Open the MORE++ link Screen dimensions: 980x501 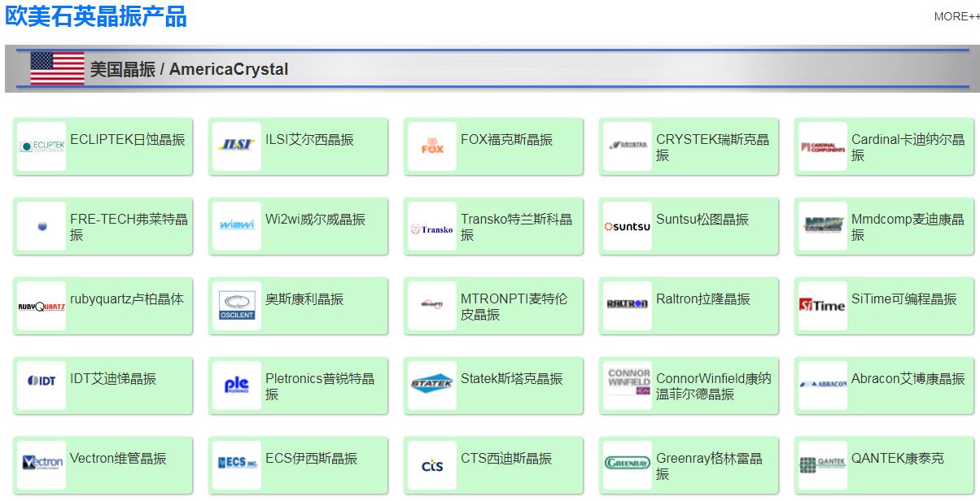(956, 16)
